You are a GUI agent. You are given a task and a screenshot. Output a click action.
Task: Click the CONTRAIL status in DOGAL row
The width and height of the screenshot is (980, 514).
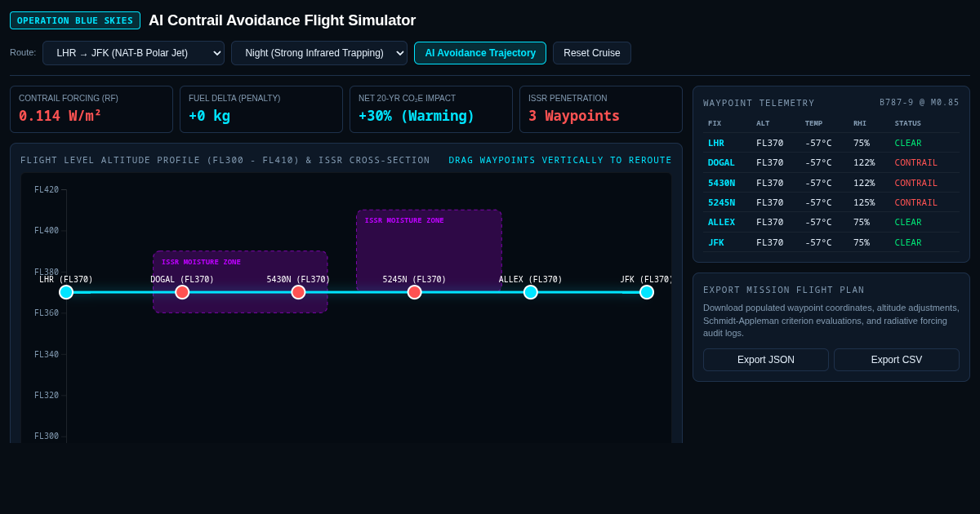pyautogui.click(x=916, y=162)
